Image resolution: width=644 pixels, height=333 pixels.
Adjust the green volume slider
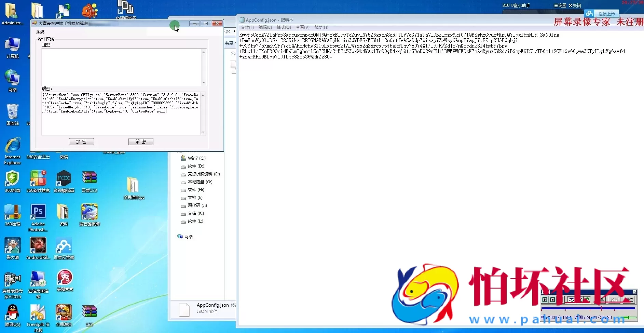(628, 318)
